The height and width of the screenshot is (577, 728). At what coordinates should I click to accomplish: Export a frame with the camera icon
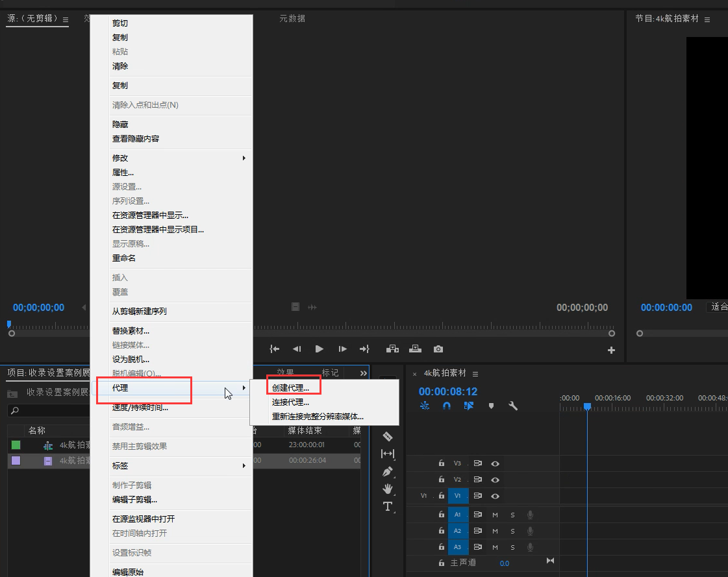click(x=438, y=349)
